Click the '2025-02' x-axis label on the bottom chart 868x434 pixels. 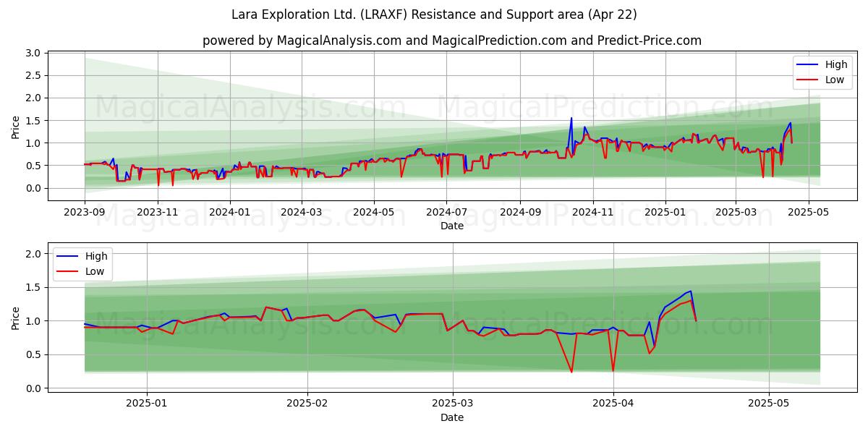307,405
